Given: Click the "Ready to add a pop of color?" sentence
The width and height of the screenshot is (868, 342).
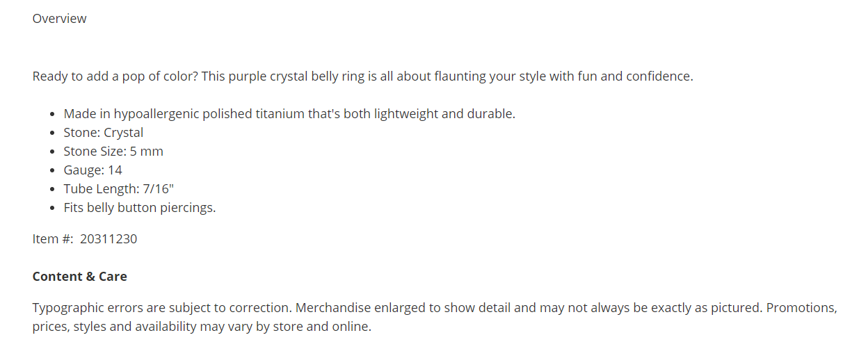Looking at the screenshot, I should point(115,76).
